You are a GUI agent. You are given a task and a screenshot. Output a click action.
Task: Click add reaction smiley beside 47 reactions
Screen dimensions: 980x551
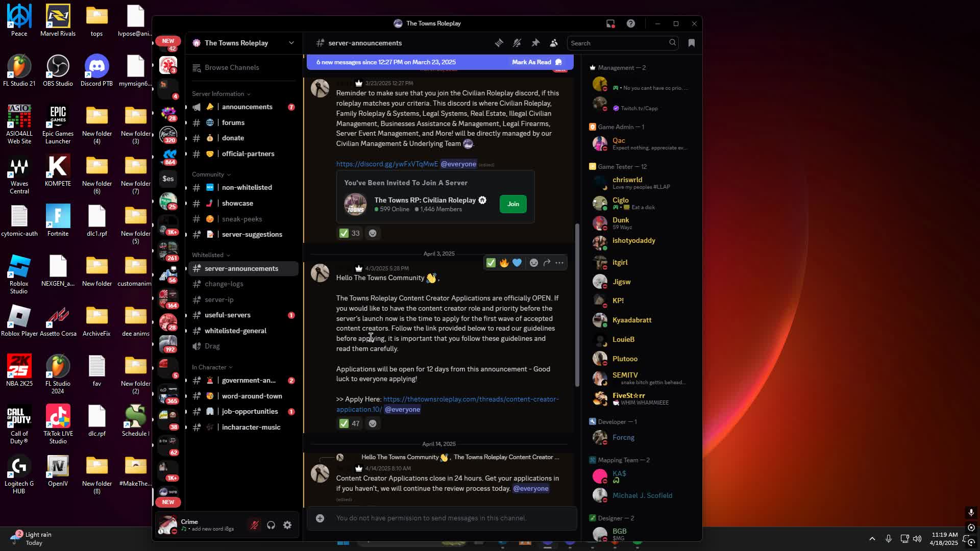tap(373, 423)
